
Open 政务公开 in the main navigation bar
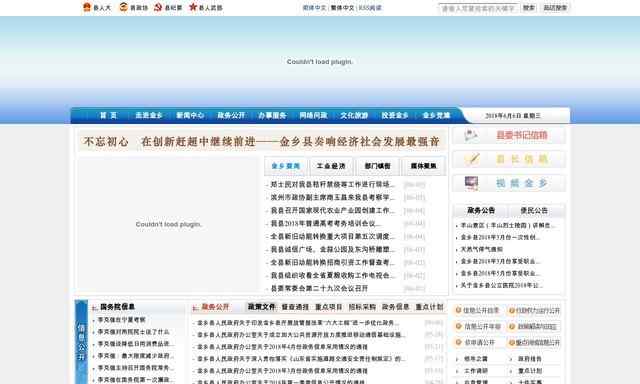pos(231,115)
